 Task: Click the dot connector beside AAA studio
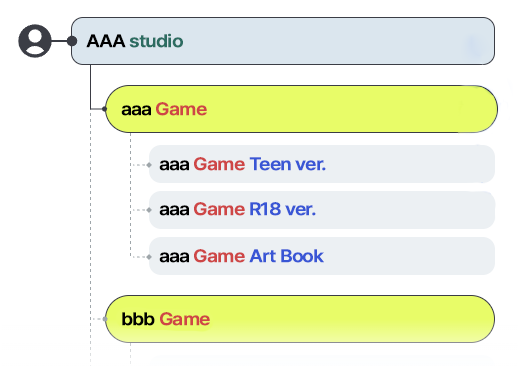tap(72, 41)
